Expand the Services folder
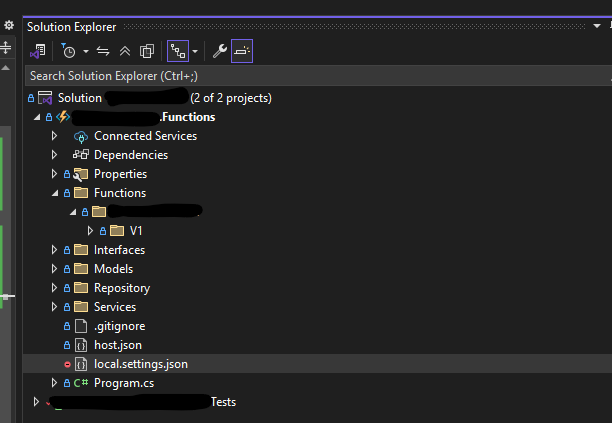The height and width of the screenshot is (423, 612). (54, 307)
